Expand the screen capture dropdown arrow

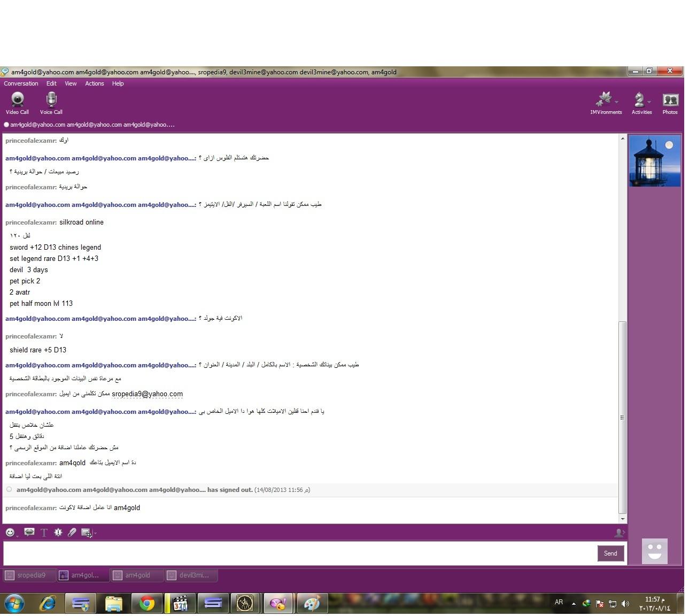[x=95, y=533]
